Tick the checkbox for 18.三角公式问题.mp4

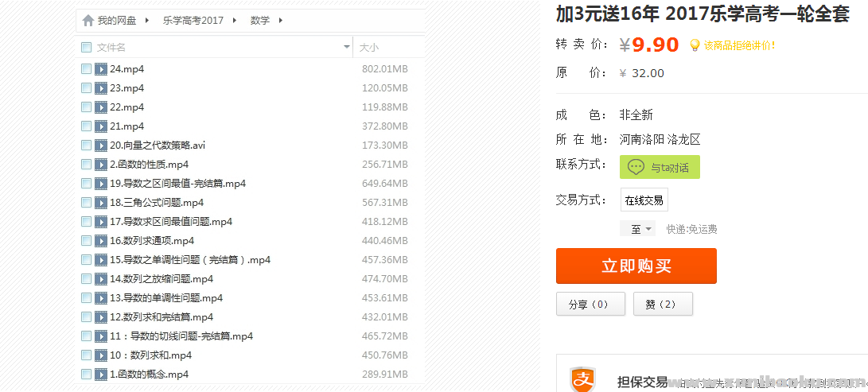[86, 203]
